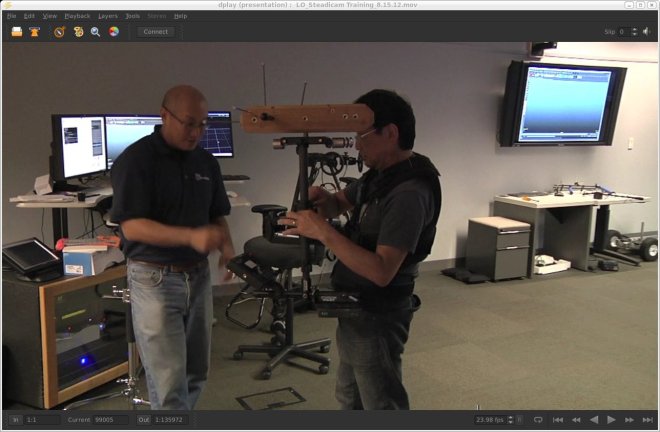Click the second orange toolbar icon
Image resolution: width=660 pixels, height=432 pixels.
pyautogui.click(x=35, y=32)
